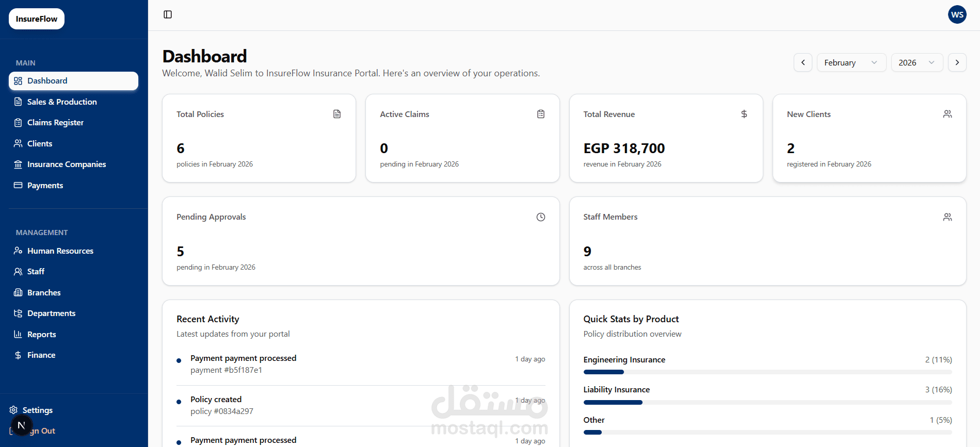Open the February month dropdown

tap(851, 62)
